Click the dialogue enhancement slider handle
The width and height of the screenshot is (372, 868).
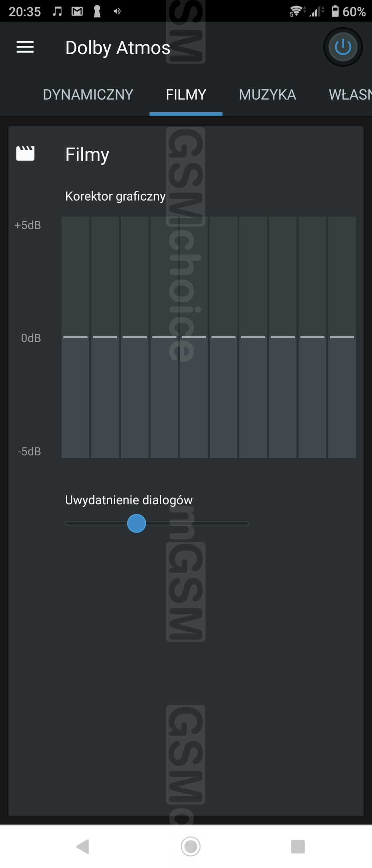click(137, 523)
